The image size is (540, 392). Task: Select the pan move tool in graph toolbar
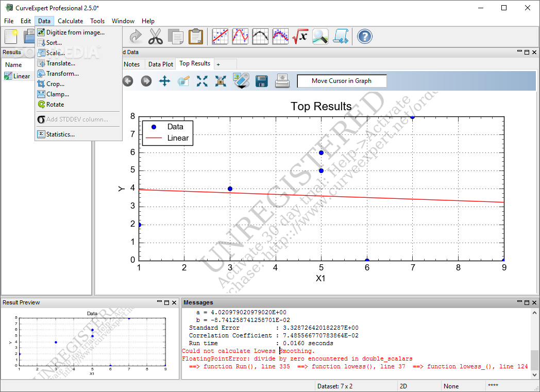[164, 81]
